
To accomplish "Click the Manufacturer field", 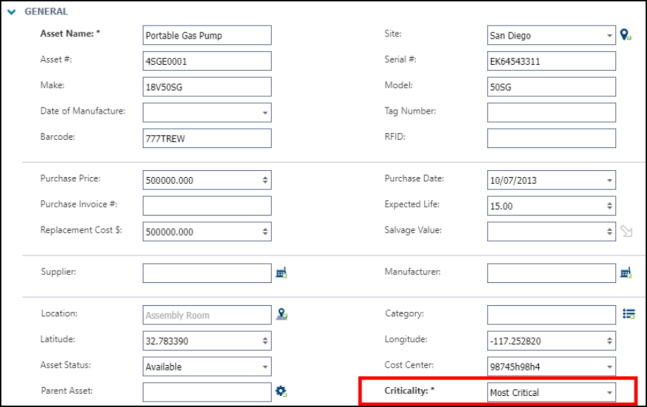I will (x=551, y=273).
